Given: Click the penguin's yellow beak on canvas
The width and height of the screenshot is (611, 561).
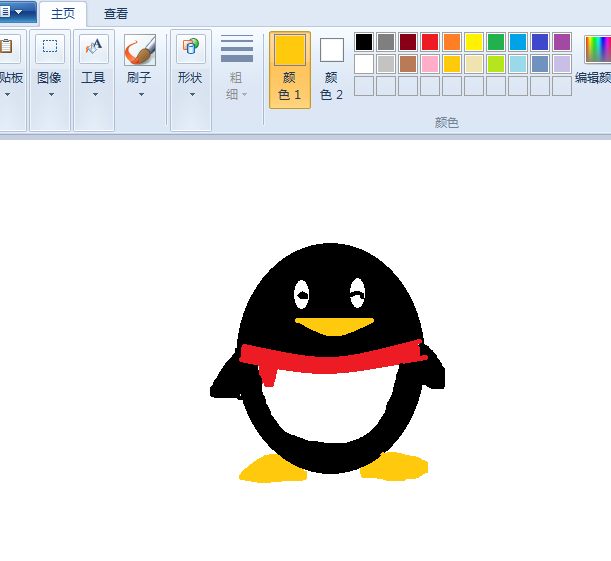Looking at the screenshot, I should (x=334, y=326).
